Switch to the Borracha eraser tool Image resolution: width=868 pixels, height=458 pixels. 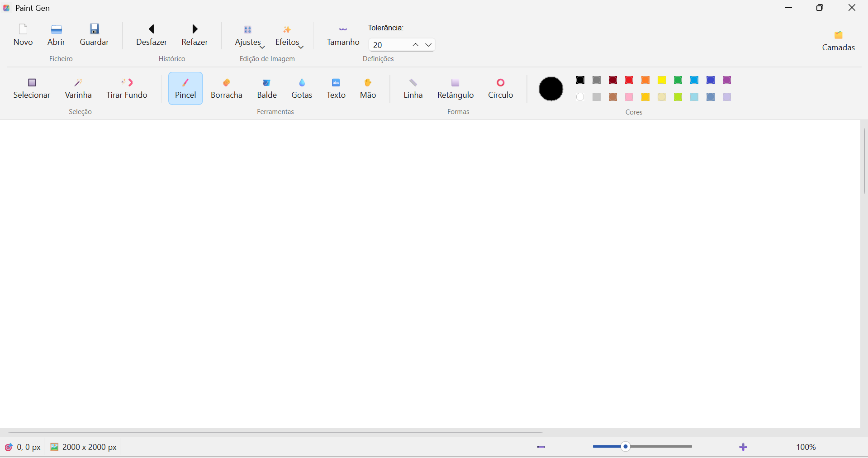(x=227, y=88)
